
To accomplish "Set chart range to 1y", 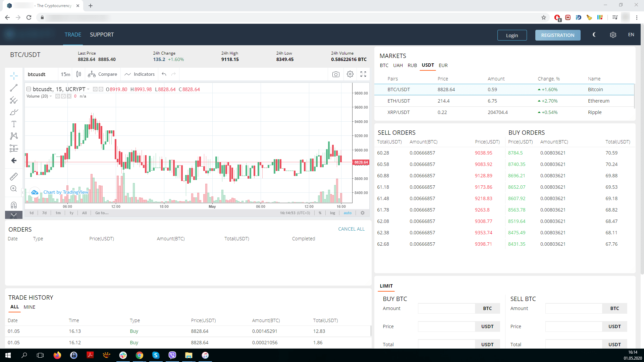I will click(71, 213).
